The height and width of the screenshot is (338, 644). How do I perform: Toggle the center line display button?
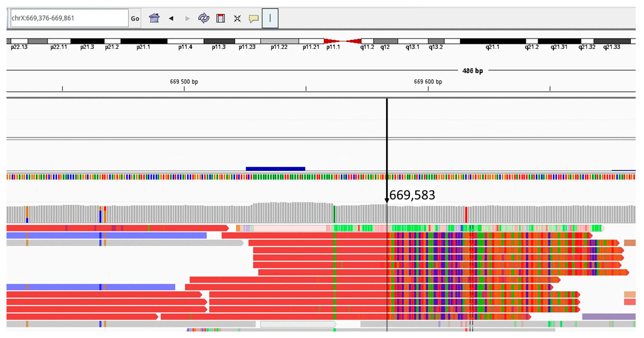pos(270,18)
